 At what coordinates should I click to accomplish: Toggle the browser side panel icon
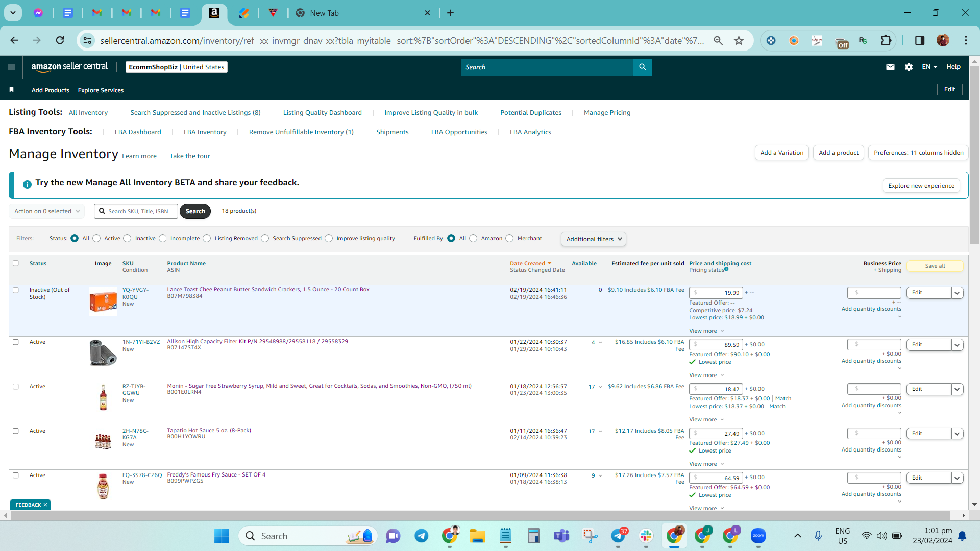[x=920, y=40]
